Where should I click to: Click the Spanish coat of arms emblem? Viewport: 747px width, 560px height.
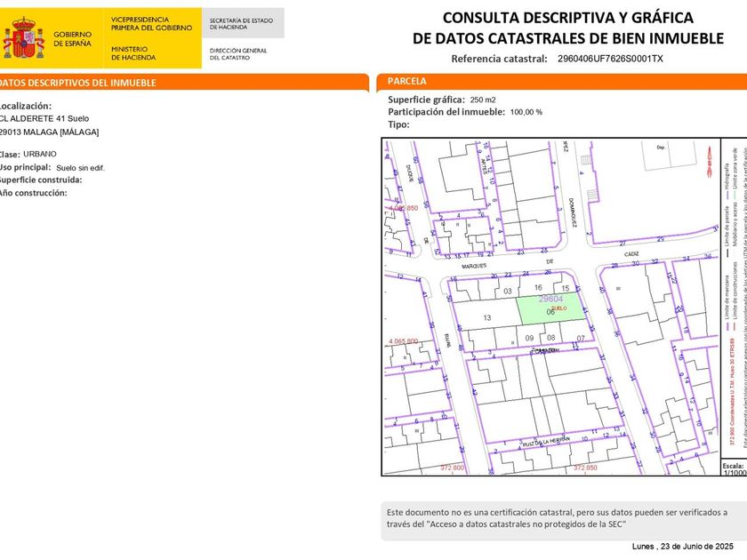[x=23, y=38]
